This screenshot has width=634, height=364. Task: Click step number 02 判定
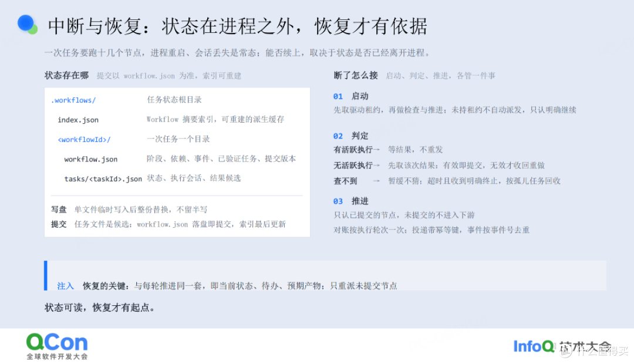point(350,136)
